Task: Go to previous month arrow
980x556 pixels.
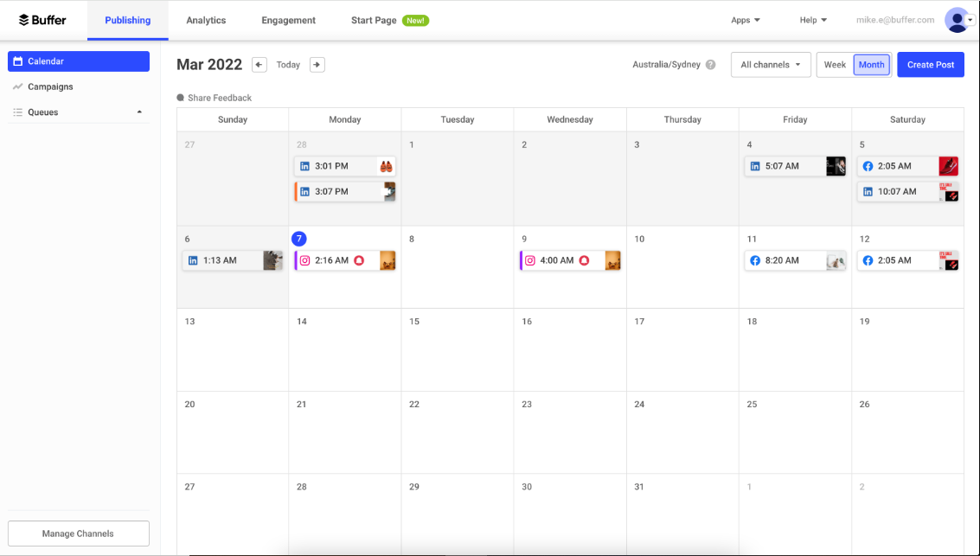Action: (259, 64)
